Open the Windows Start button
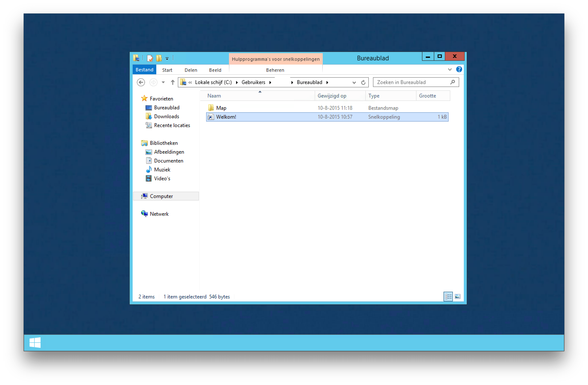This screenshot has height=385, width=588. 35,343
